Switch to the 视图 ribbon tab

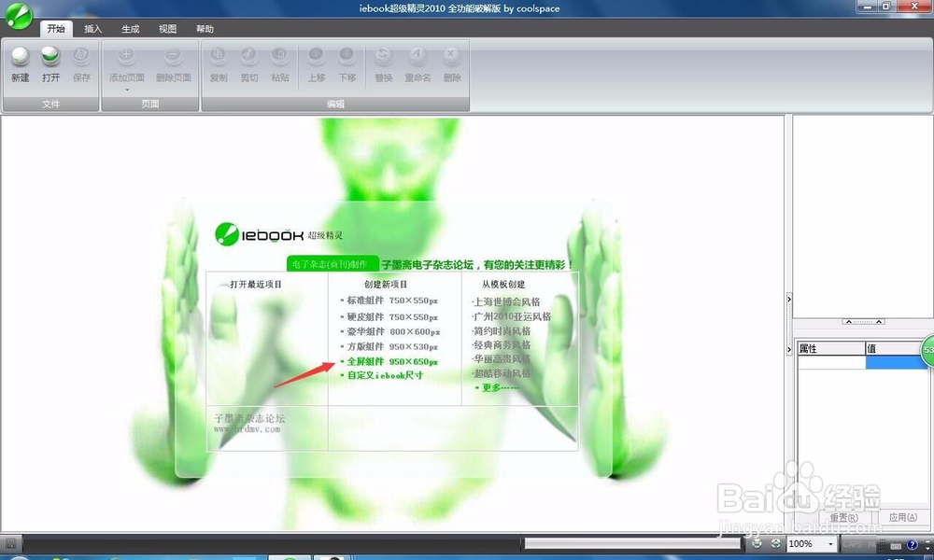[167, 29]
